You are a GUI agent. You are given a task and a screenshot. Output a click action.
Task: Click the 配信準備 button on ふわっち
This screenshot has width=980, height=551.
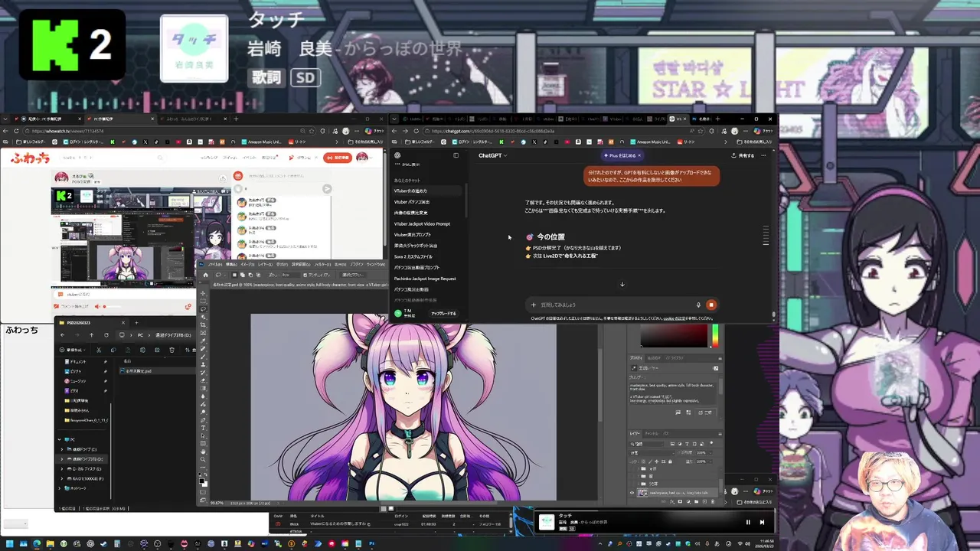tap(337, 158)
